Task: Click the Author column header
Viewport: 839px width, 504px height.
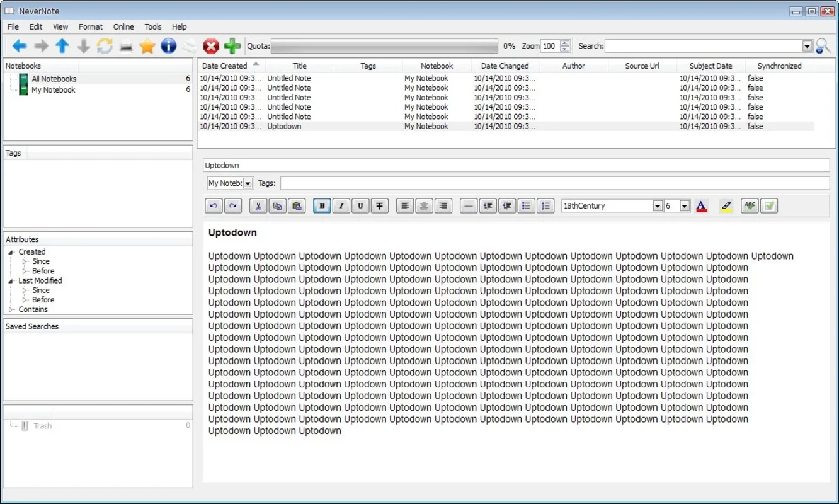Action: [x=573, y=66]
